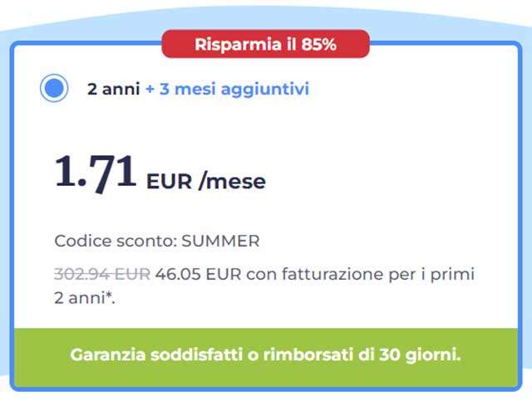
Task: Click the red Risparmia il 85% badge
Action: [x=265, y=45]
